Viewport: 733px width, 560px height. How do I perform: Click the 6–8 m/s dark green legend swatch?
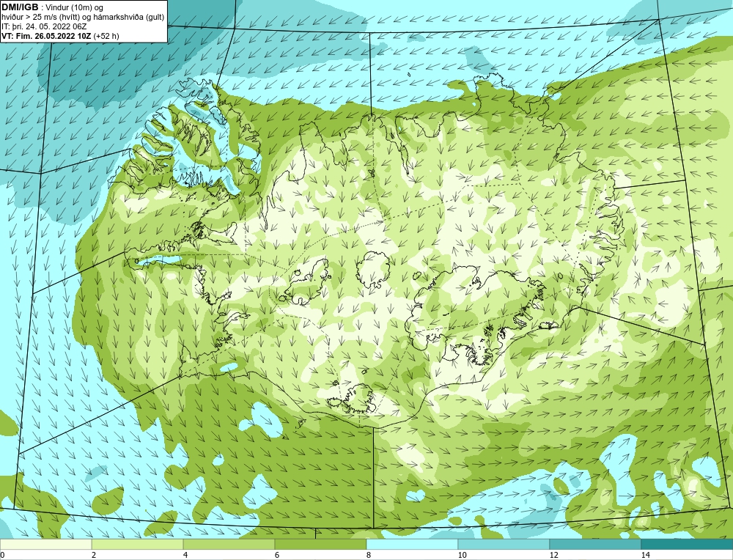tap(321, 545)
